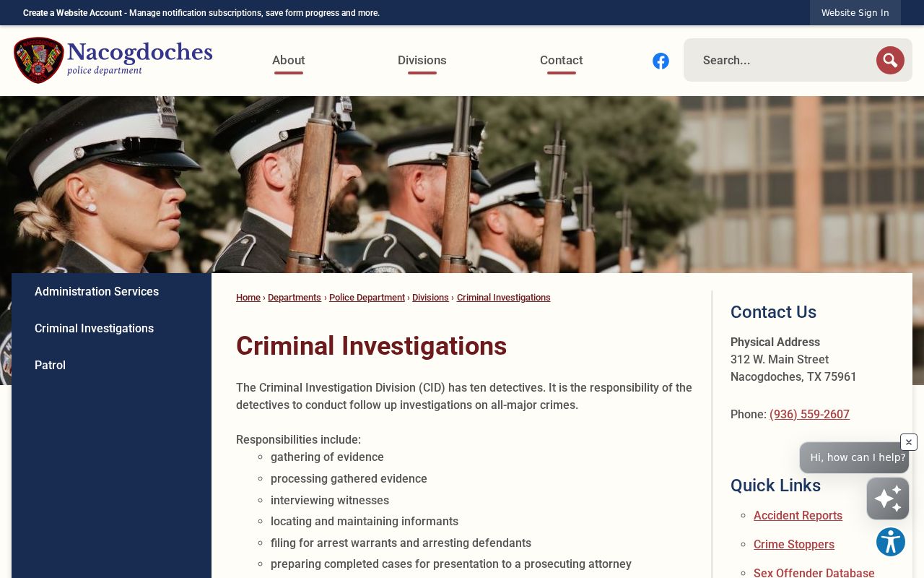
Task: Click Create a Website Account link
Action: point(72,13)
